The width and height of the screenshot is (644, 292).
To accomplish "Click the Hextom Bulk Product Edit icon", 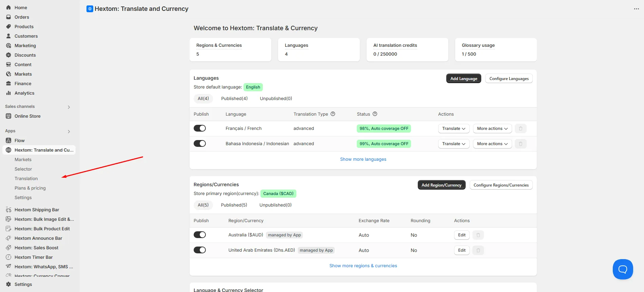I will (8, 229).
